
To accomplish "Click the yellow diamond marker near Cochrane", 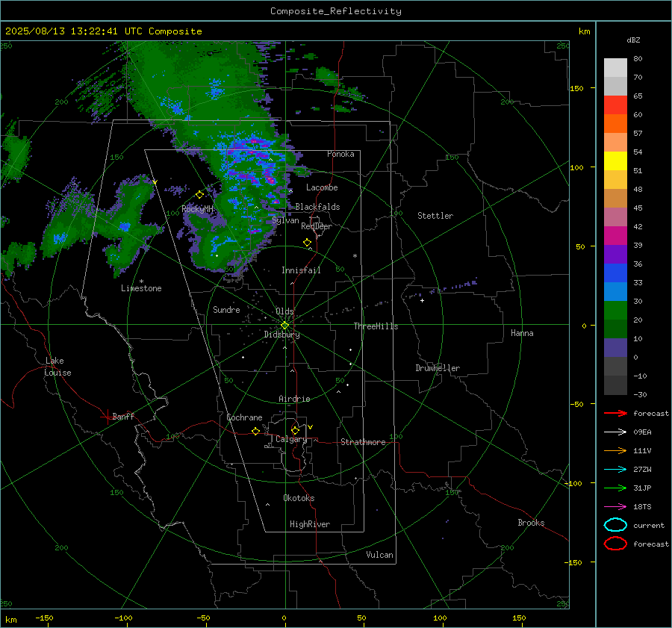I will click(x=256, y=432).
